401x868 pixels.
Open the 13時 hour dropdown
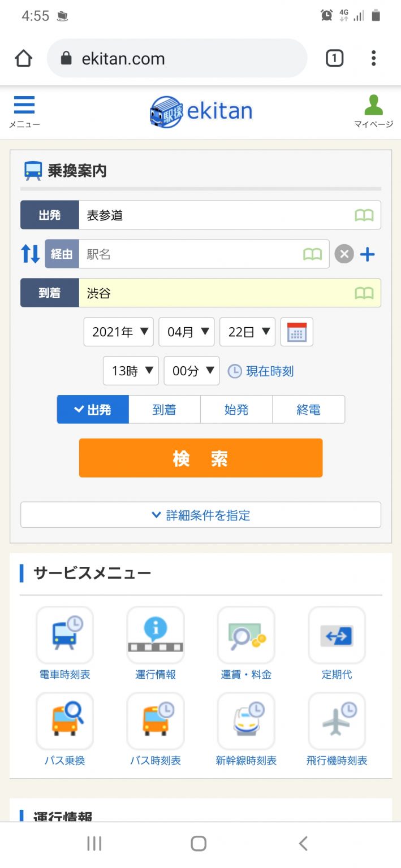pos(131,371)
